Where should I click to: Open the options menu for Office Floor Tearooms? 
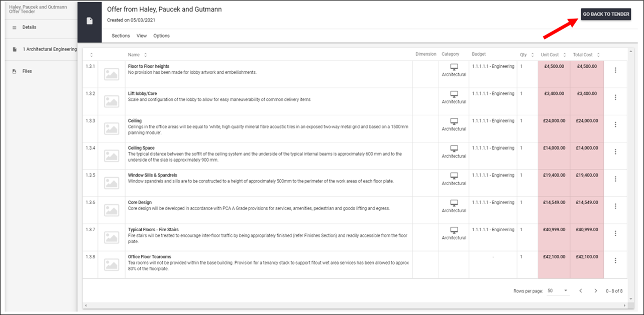(x=615, y=260)
